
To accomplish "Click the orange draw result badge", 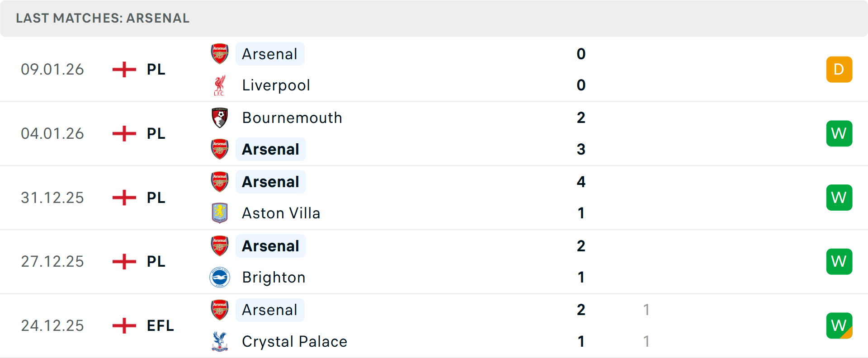I will (x=839, y=70).
